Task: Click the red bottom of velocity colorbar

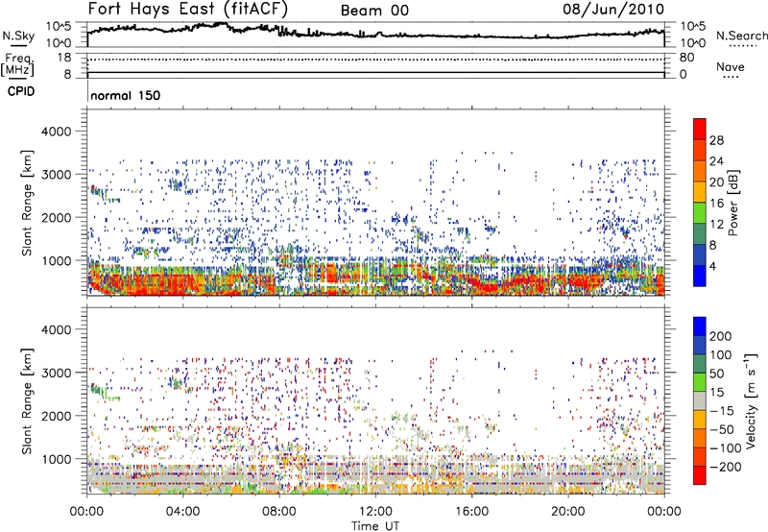Action: click(700, 475)
